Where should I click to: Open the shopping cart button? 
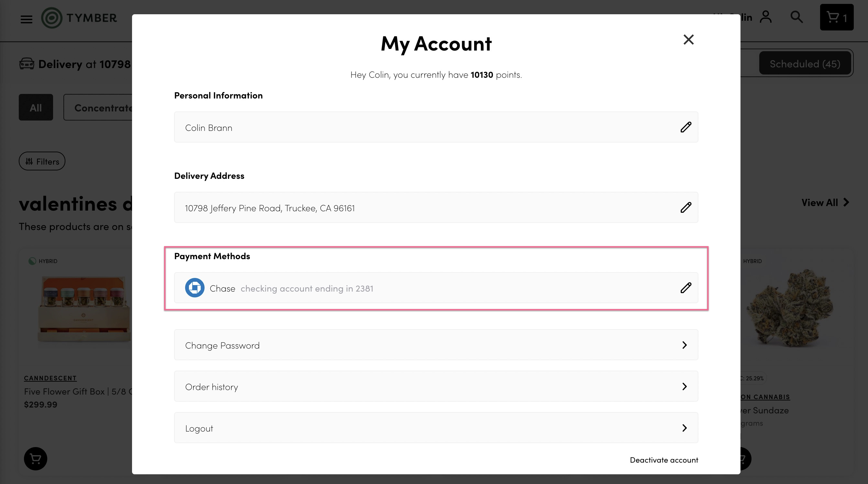(836, 17)
